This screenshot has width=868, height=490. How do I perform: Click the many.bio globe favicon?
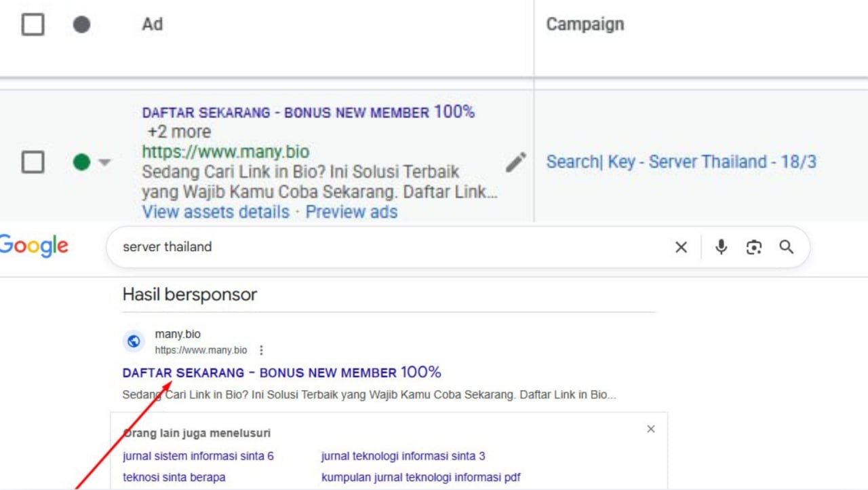tap(134, 341)
